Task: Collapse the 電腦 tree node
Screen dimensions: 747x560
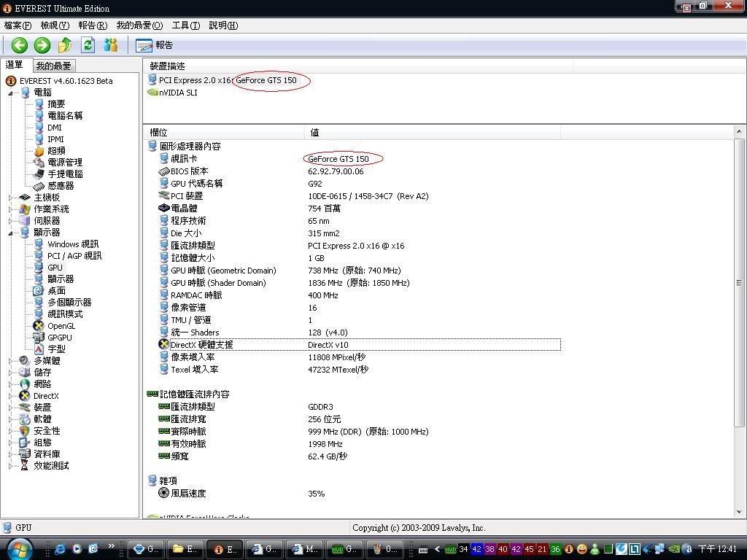Action: point(11,93)
